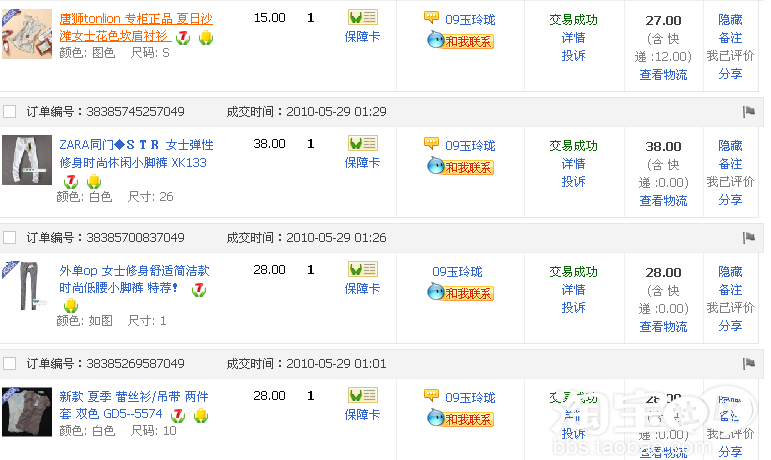
Task: Click the flag icon for order 38385745257049
Action: pos(748,112)
